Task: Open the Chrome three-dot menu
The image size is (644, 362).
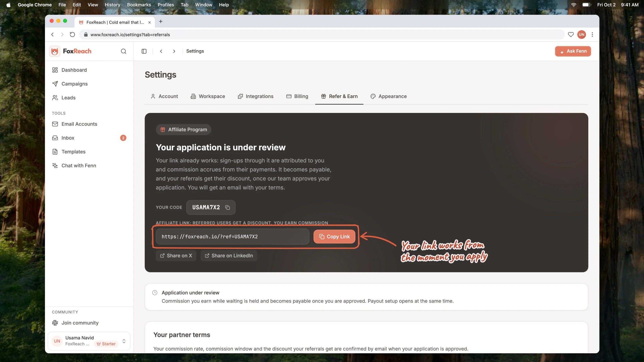Action: click(x=592, y=34)
